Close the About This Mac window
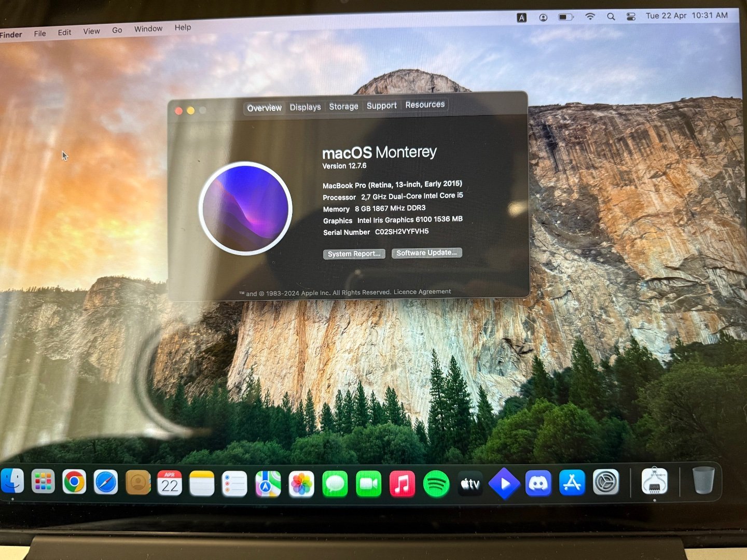Viewport: 747px width, 560px height. pyautogui.click(x=179, y=110)
